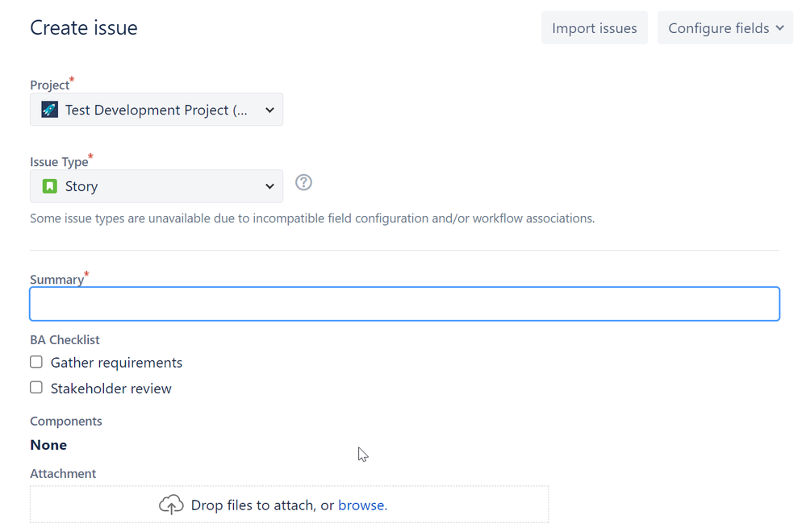Click the Create issue heading
This screenshot has width=806, height=532.
pyautogui.click(x=84, y=28)
